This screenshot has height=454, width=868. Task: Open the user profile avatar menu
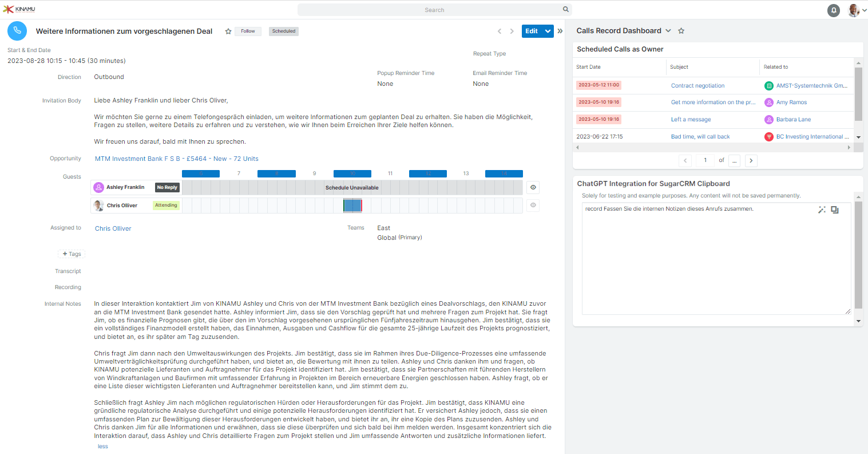pos(857,10)
